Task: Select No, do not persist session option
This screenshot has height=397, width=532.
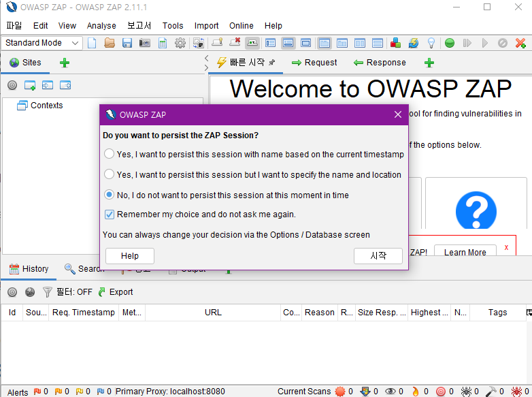Action: (227, 195)
